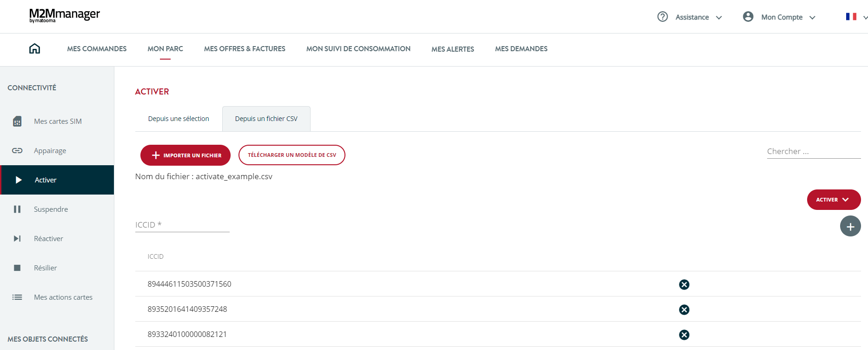Click the CONNECTIVITÉ section heading
The image size is (868, 350).
tap(32, 87)
